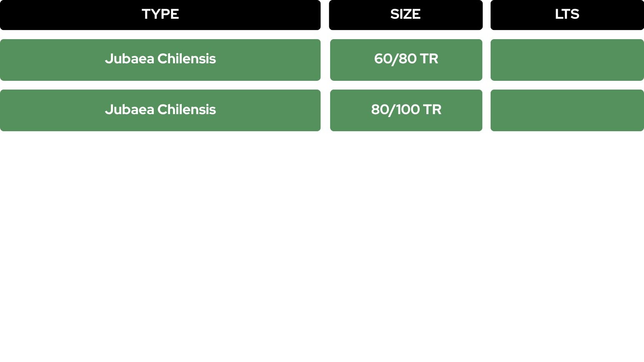Open the first Jubaea Chilensis type entry
644x362 pixels.
coord(160,60)
